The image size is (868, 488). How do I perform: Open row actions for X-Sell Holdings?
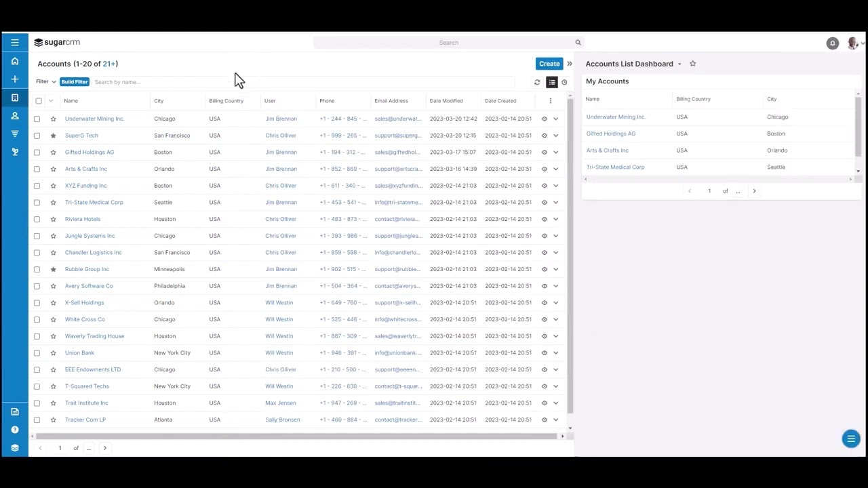556,303
